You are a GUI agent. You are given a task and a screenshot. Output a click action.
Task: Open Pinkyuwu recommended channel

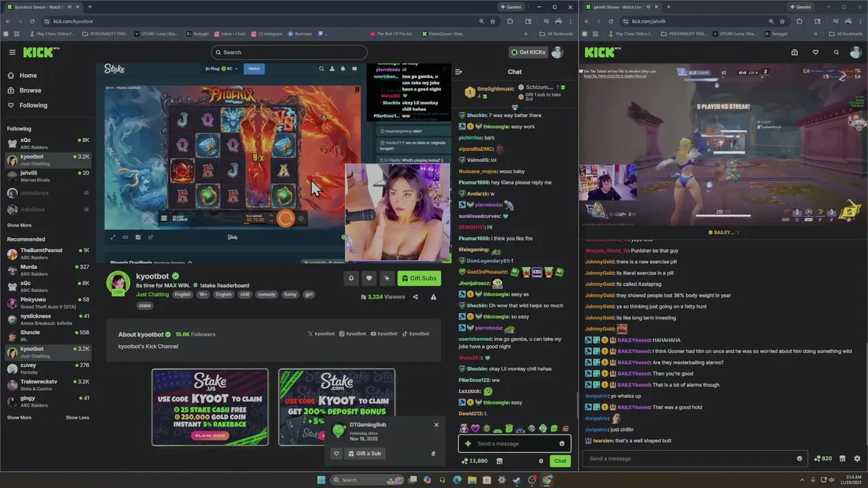47,302
